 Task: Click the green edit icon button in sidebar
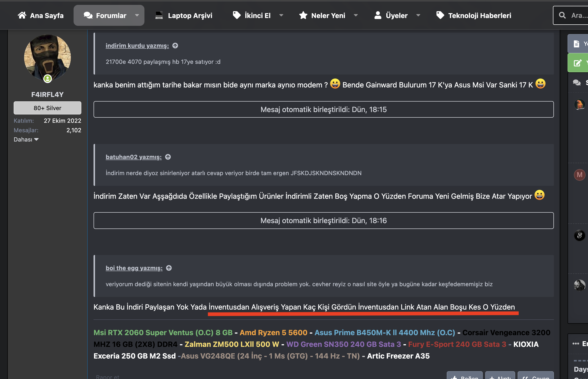pyautogui.click(x=578, y=63)
